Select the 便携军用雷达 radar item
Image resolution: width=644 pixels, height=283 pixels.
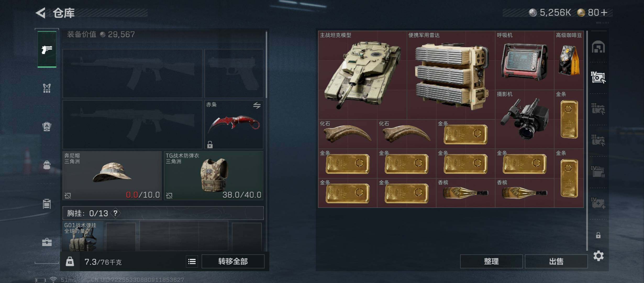point(451,75)
